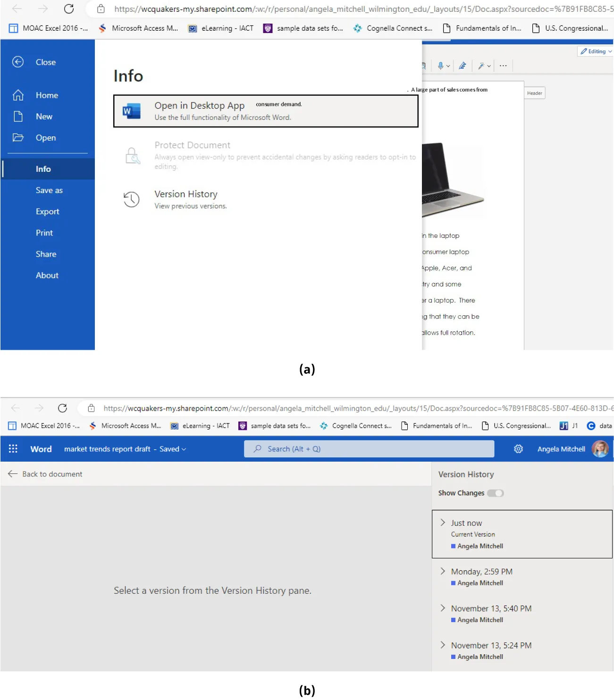Click the Search (Alt + Q) box
Viewport: 614px width, 700px height.
[x=369, y=448]
